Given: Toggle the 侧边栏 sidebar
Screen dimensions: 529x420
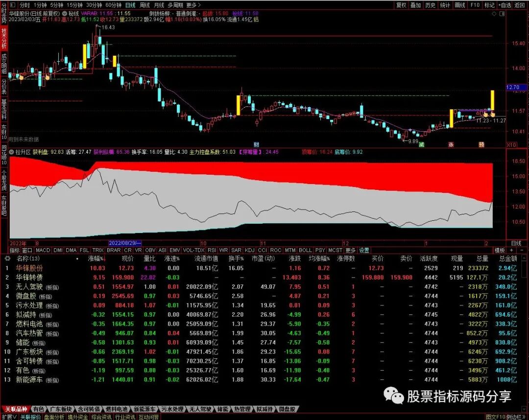Looking at the screenshot, I should pos(516,417).
